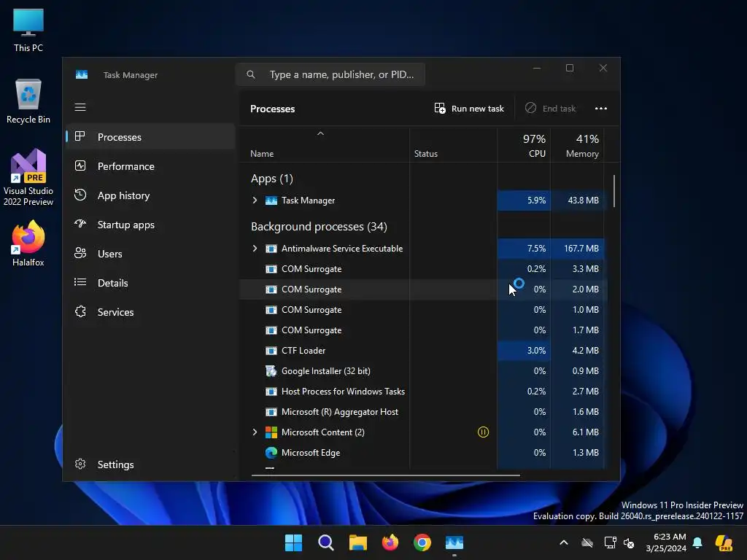Select Google Installer (32 bit) process

coord(422,371)
